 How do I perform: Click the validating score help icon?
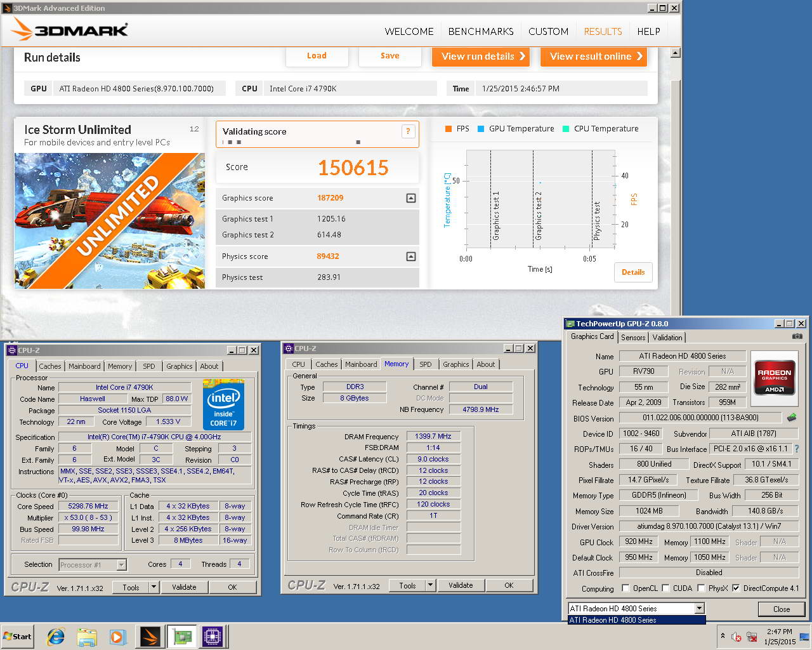[x=408, y=131]
